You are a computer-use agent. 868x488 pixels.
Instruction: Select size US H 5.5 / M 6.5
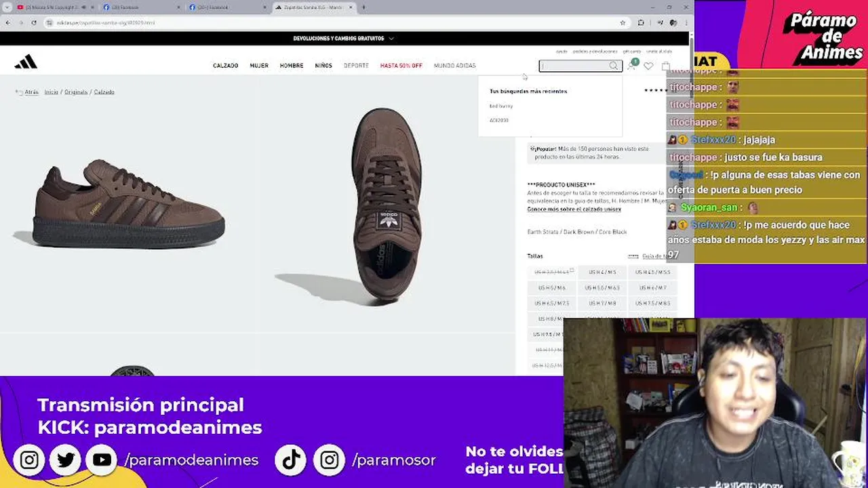[x=602, y=287]
